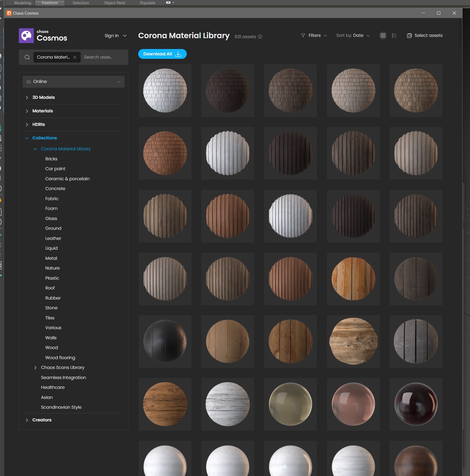
Task: Open the Object Paint ribbon tab
Action: 114,3
